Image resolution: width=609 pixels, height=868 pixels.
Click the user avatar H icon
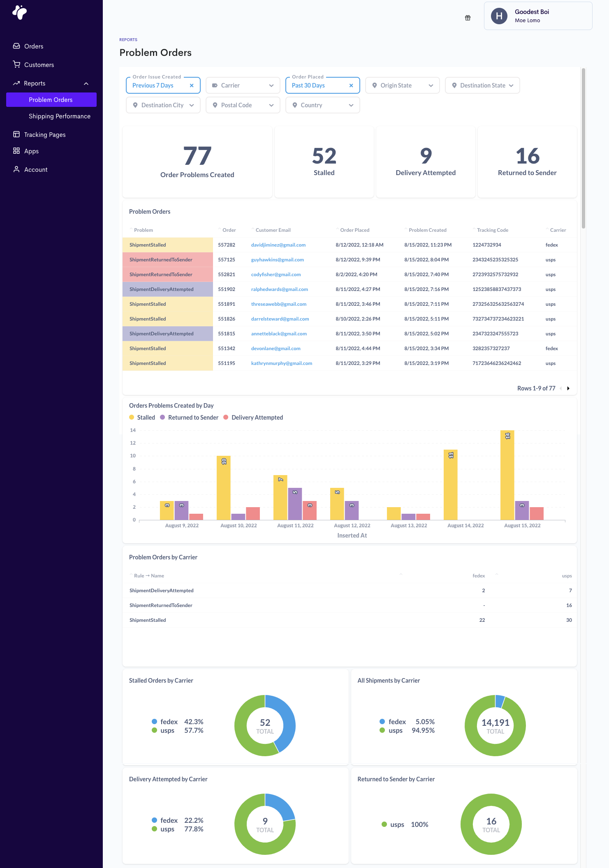tap(499, 16)
